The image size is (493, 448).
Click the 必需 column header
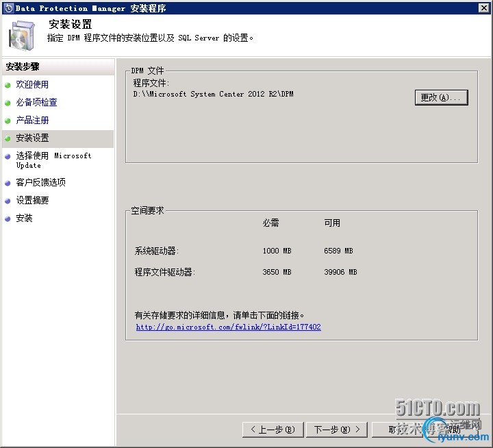pos(270,223)
